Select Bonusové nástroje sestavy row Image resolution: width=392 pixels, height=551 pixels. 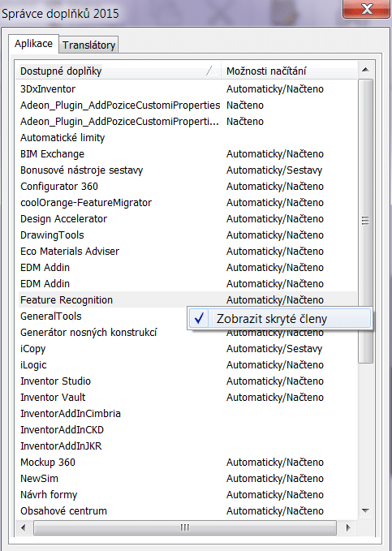[187, 170]
